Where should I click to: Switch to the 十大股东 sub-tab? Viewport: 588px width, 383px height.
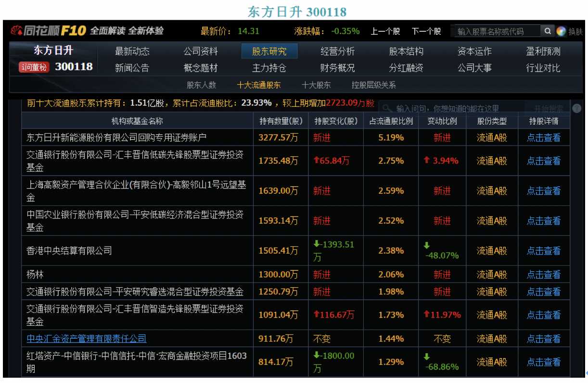point(316,85)
